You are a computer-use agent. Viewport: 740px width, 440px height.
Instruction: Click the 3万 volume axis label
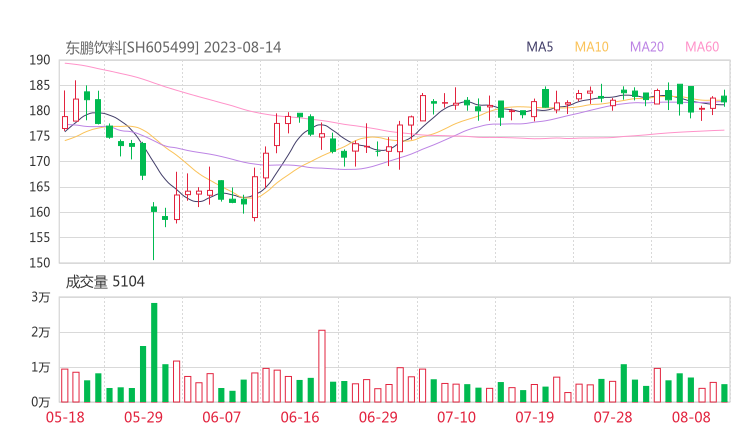point(41,297)
